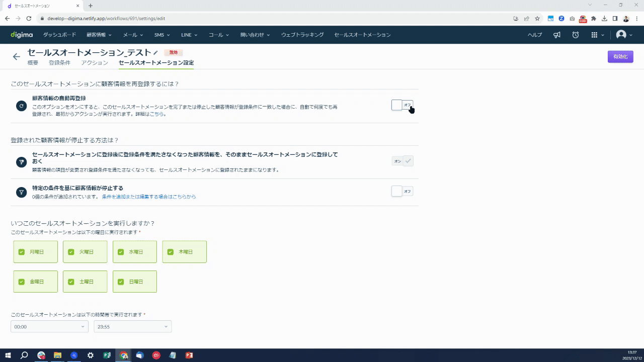
Task: Open PowerPoint from the taskbar
Action: tap(189, 355)
